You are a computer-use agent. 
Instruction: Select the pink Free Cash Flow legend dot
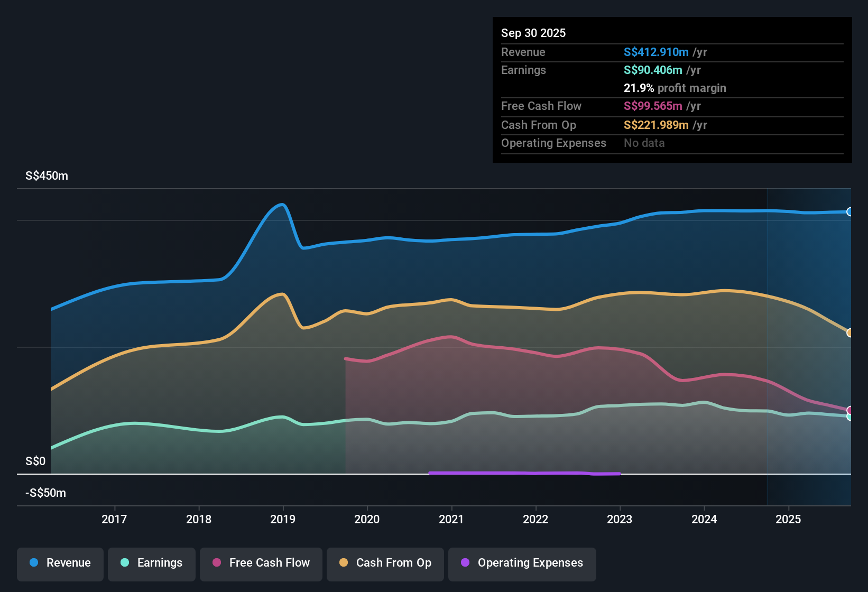coord(216,563)
